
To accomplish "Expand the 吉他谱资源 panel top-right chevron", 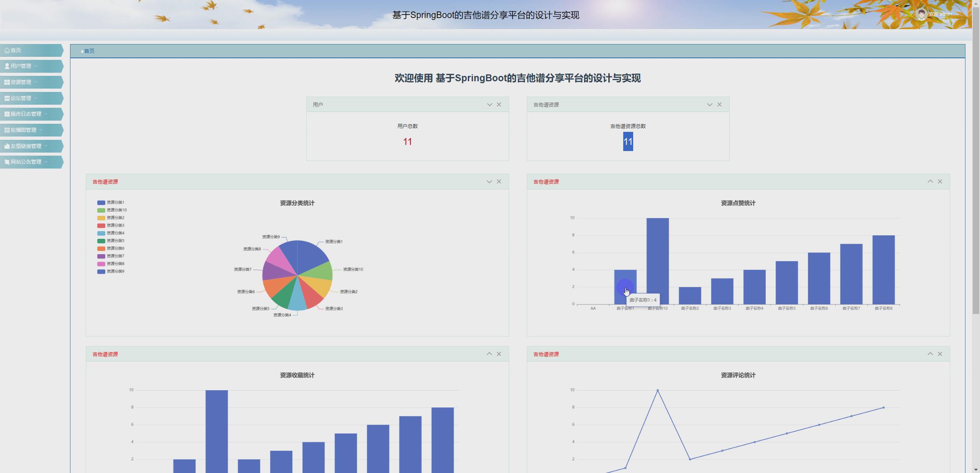I will [930, 181].
